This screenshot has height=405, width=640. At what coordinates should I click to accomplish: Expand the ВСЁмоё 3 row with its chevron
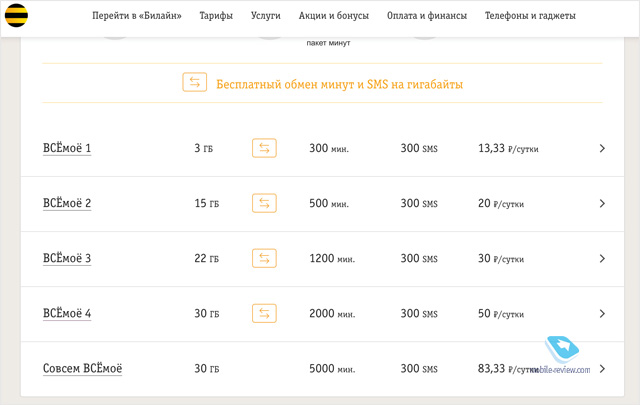tap(602, 258)
